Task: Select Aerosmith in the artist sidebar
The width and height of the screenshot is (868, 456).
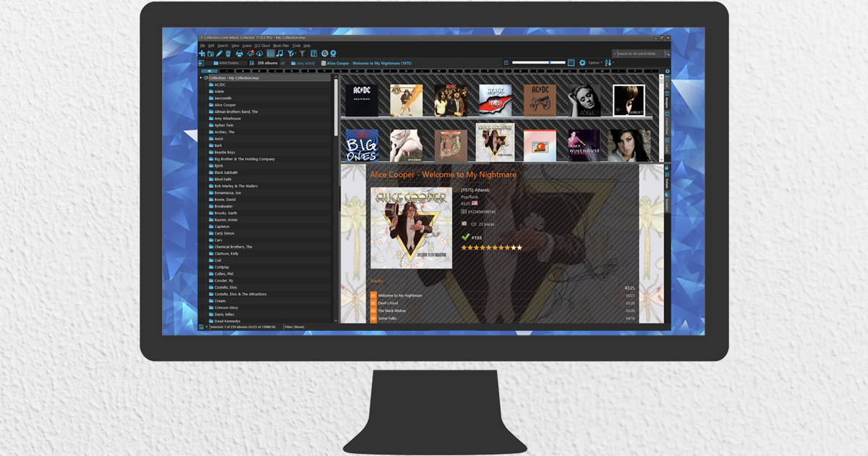Action: [224, 98]
